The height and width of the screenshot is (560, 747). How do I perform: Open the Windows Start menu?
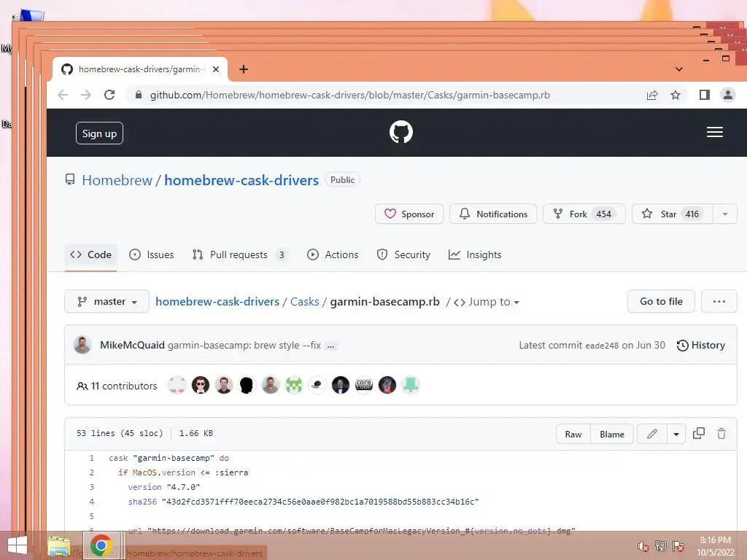18,545
